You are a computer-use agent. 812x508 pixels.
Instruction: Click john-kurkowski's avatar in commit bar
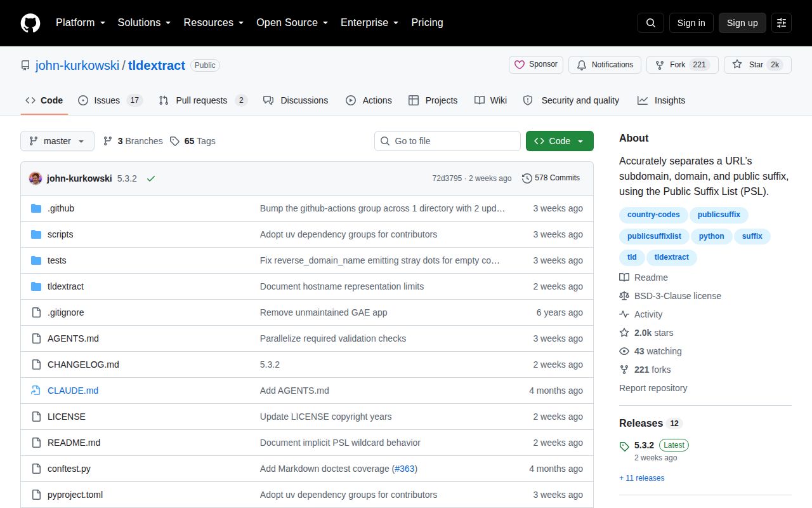(x=36, y=178)
